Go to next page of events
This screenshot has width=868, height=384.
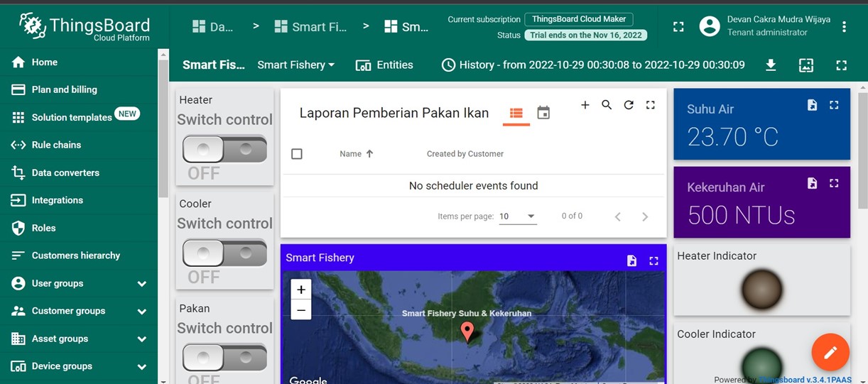pyautogui.click(x=645, y=216)
